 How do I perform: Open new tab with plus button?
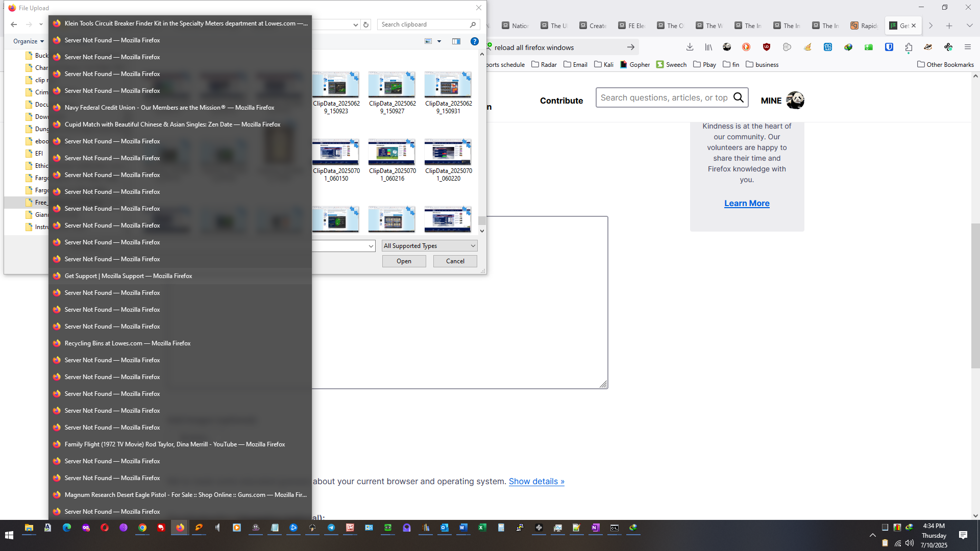tap(949, 26)
